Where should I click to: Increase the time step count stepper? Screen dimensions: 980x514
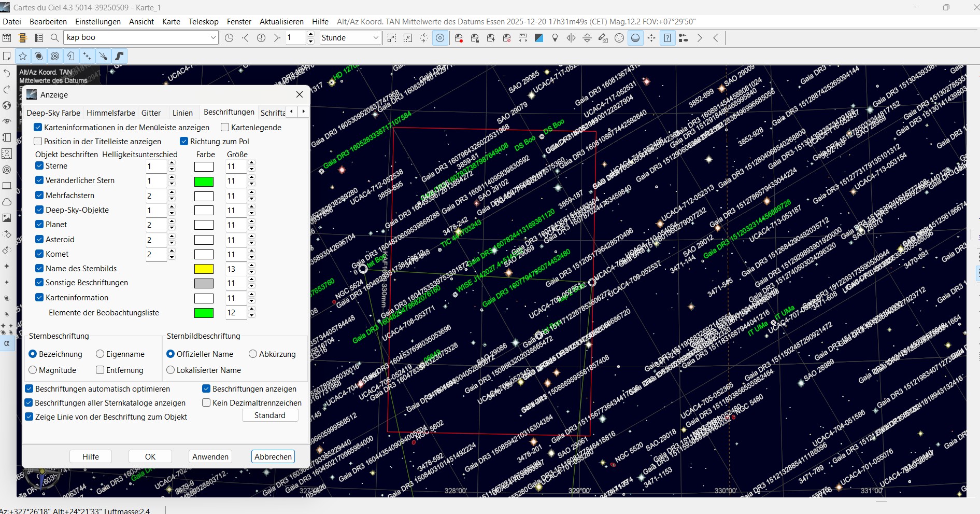(311, 35)
